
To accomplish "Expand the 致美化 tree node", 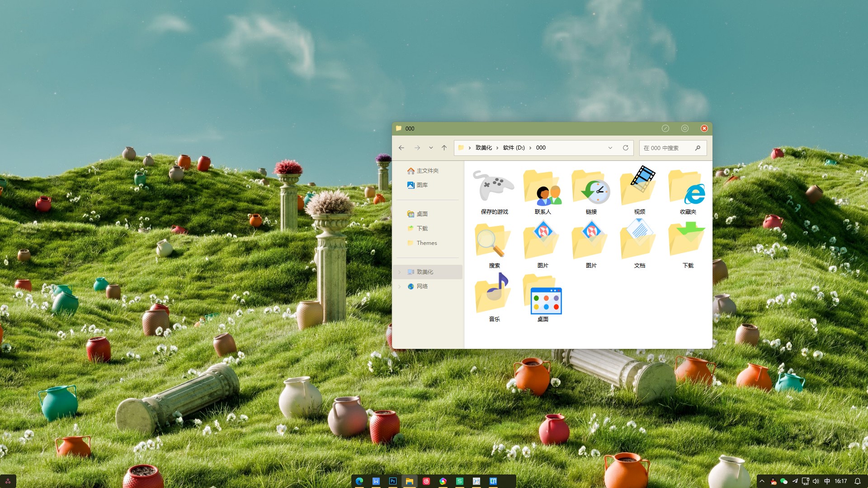I will [x=400, y=272].
